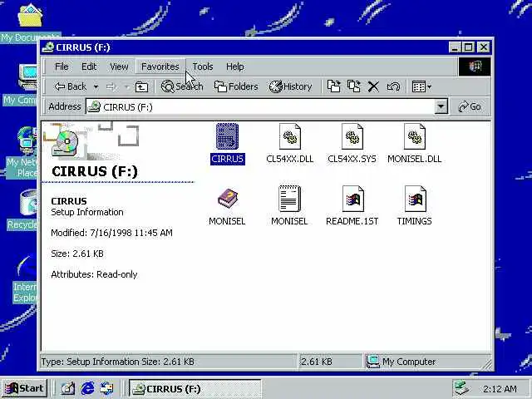Open the Help menu
Screen dimensions: 532x399
click(x=234, y=66)
